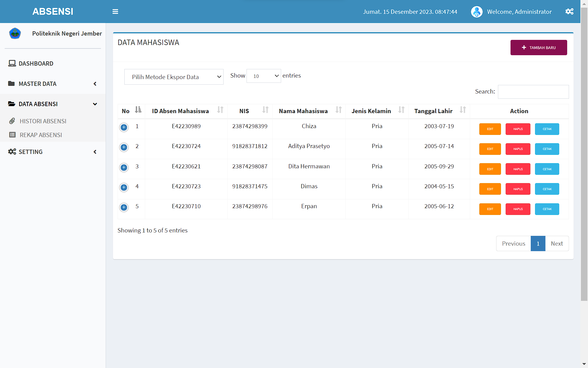Toggle the hamburger sidebar menu icon

[x=115, y=12]
